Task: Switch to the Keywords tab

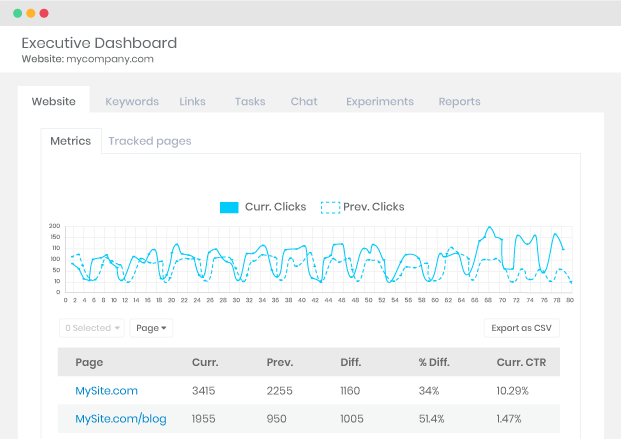Action: (x=132, y=101)
